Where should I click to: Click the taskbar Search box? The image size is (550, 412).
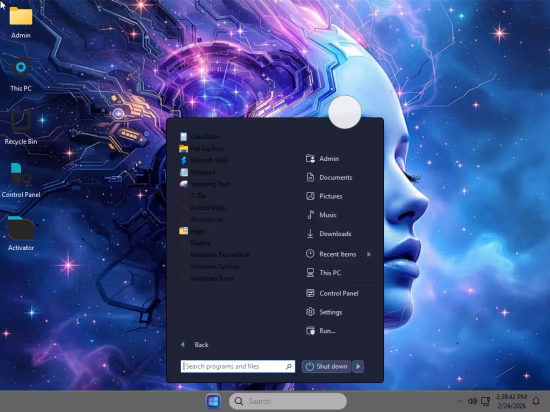pos(288,401)
